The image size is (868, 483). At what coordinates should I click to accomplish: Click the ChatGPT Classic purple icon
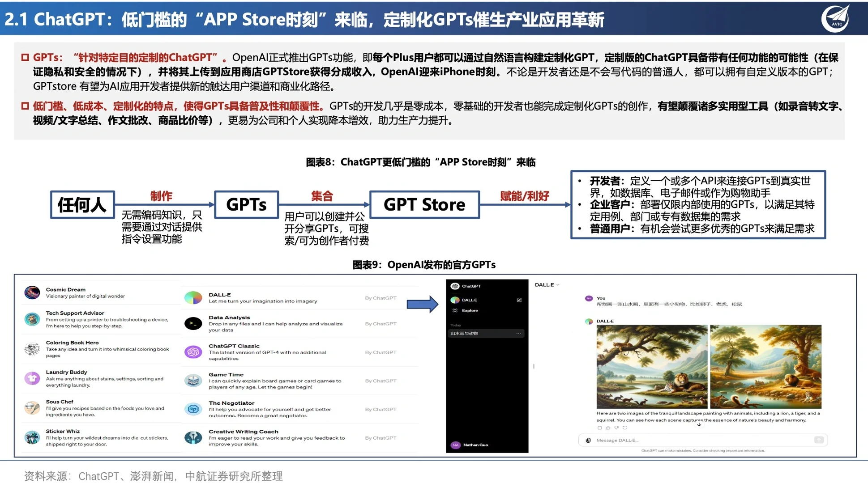[193, 352]
